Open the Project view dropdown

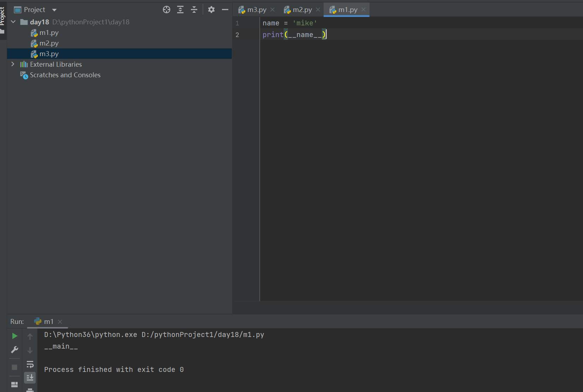[54, 10]
